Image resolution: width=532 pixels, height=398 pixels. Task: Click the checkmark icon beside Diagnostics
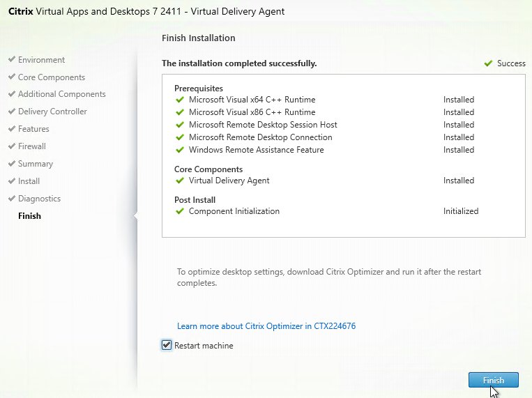coord(12,198)
